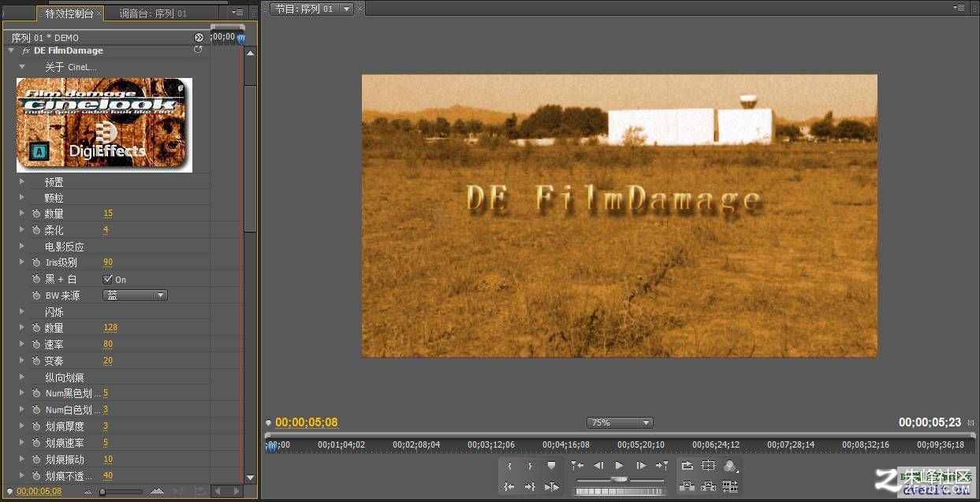Screen dimensions: 980x502
Task: Toggle animation stopwatch for 变奏
Action: [36, 361]
